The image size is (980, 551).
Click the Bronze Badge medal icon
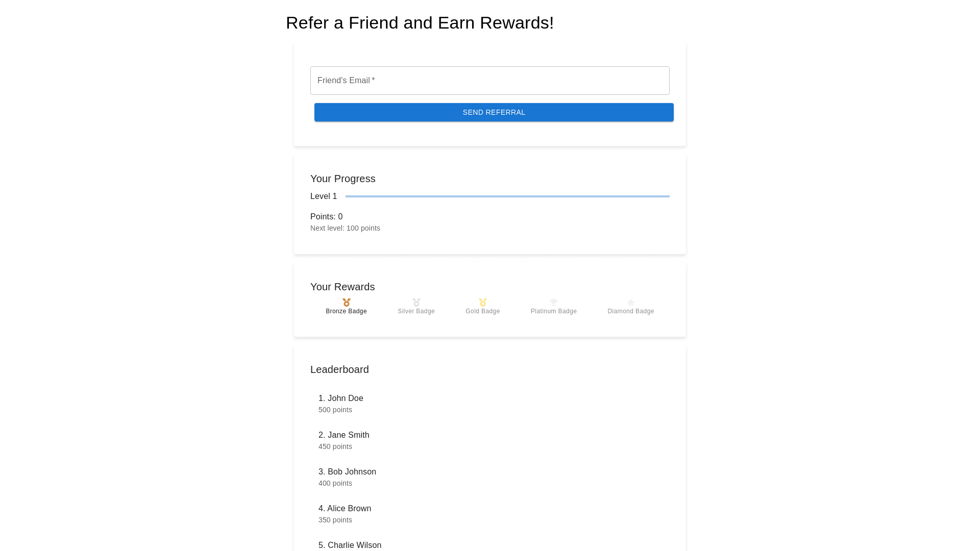pos(346,303)
